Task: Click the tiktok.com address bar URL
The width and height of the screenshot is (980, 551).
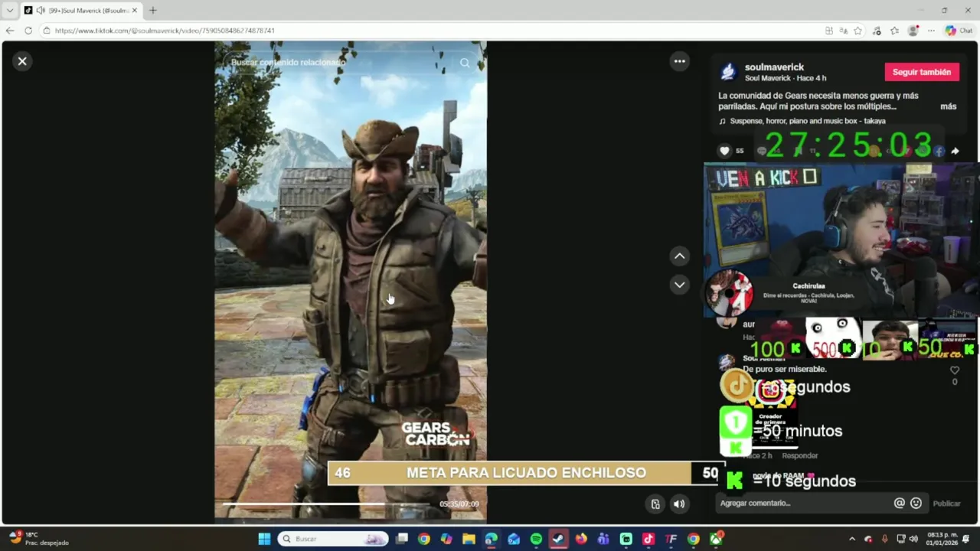Action: pos(165,31)
